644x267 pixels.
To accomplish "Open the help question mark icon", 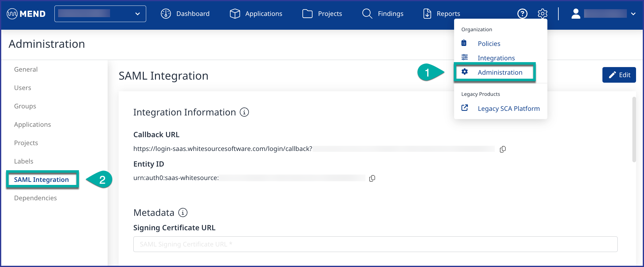I will 522,14.
